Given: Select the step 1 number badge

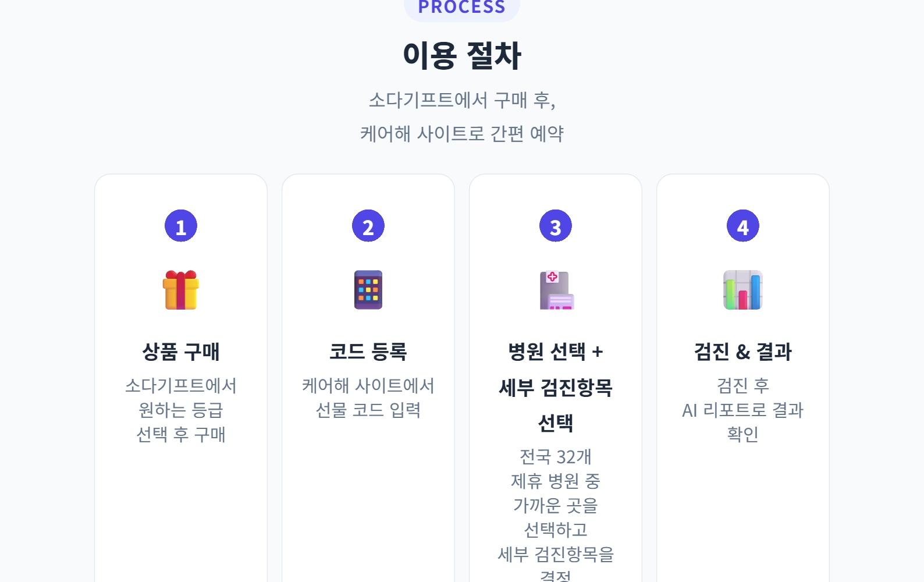Looking at the screenshot, I should pyautogui.click(x=181, y=226).
